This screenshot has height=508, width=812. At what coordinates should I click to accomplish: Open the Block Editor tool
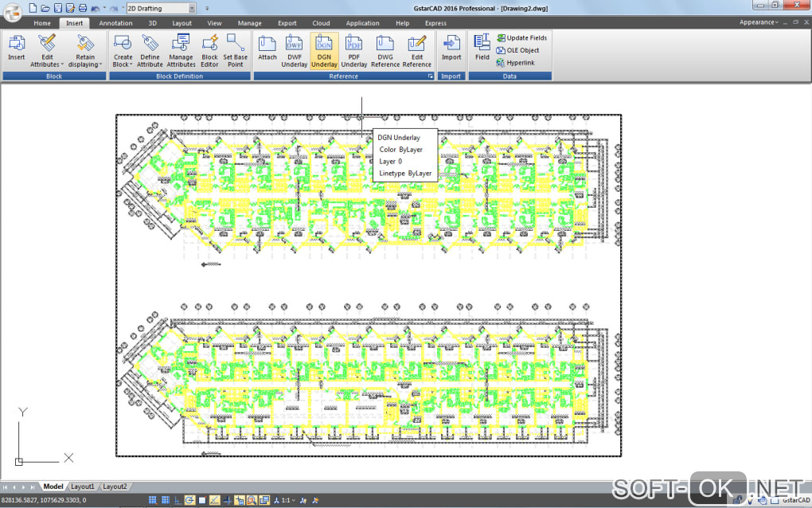pos(209,51)
